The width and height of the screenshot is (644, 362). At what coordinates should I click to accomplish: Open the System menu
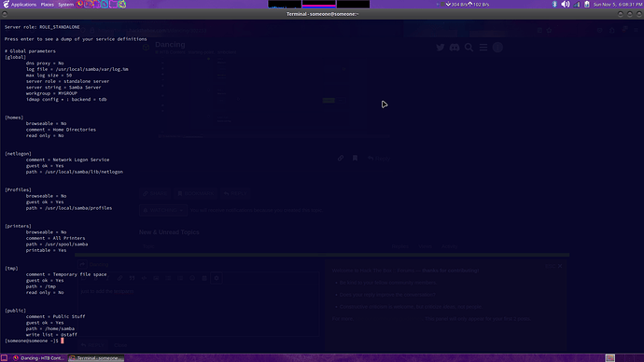point(65,5)
